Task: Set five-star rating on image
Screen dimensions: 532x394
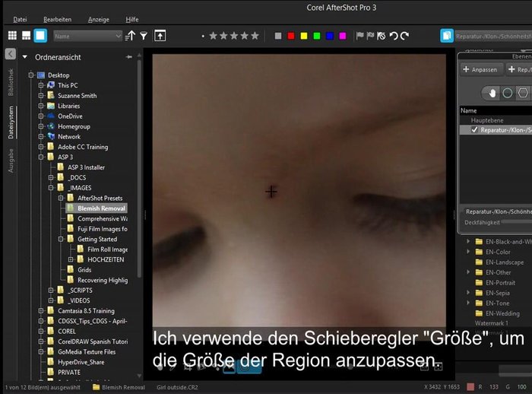Action: tap(255, 36)
